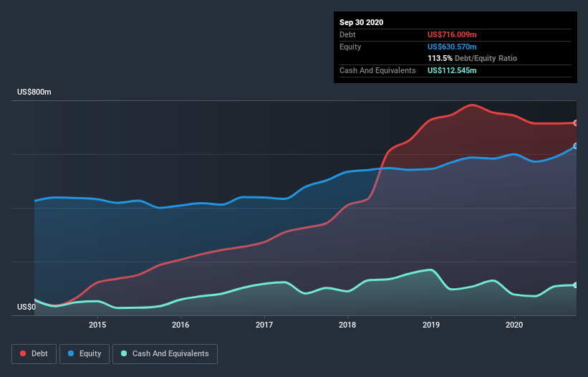Click the blue Equity endpoint marker
Viewport: 588px width, 377px height.
coord(576,146)
